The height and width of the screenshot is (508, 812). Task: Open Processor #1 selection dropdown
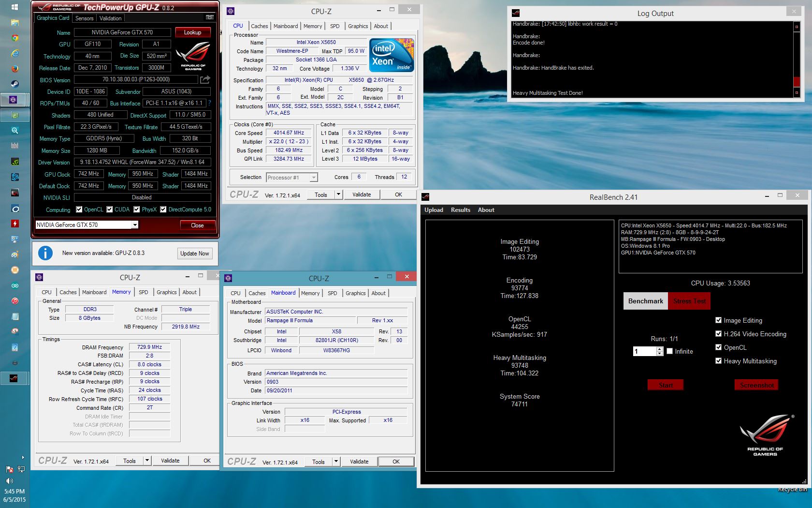(314, 178)
